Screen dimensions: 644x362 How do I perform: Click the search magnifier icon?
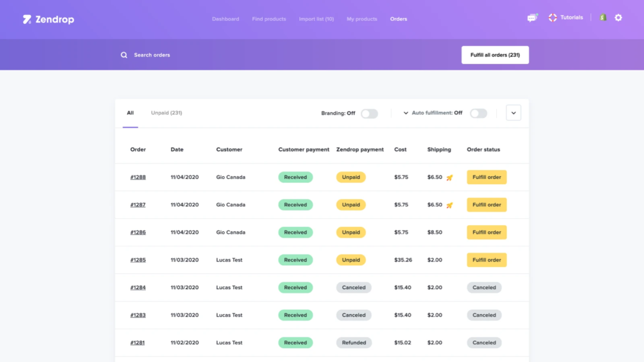tap(124, 55)
